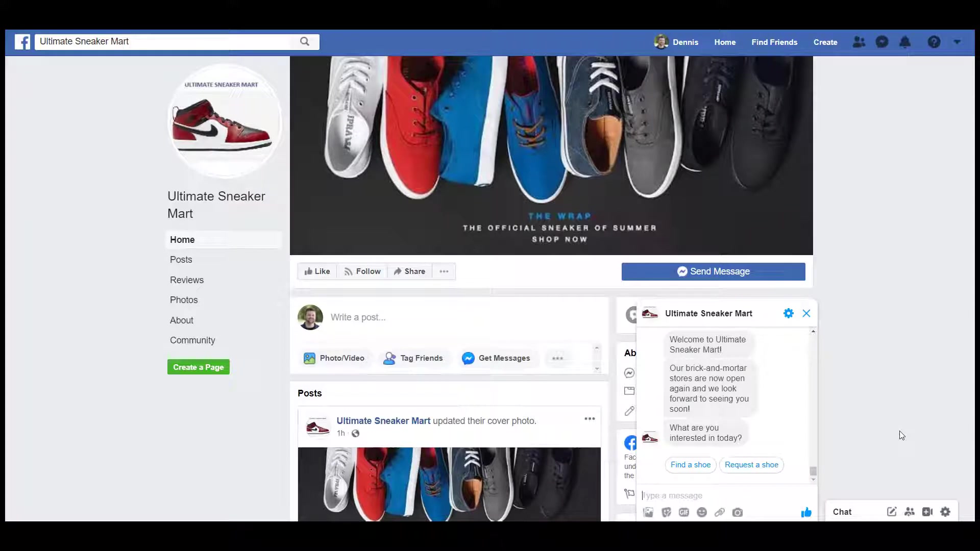
Task: Open About in page sidebar
Action: 182,320
